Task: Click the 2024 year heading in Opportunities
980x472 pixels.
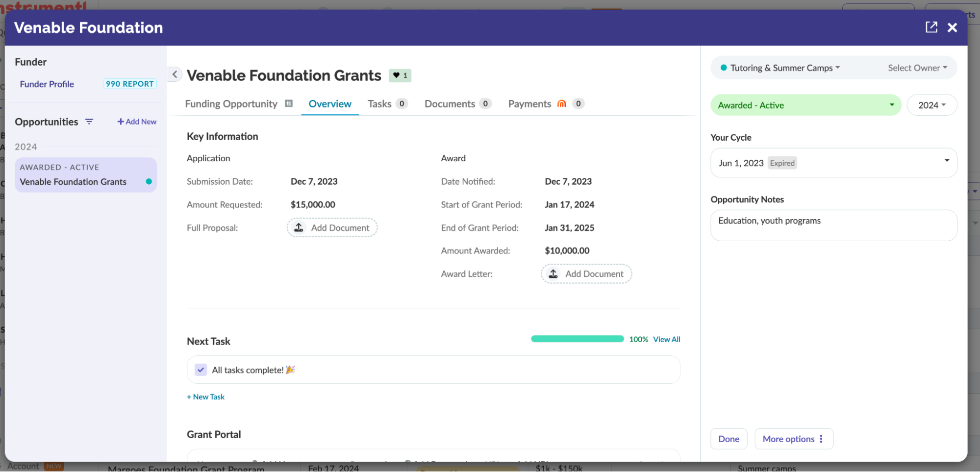Action: click(25, 147)
